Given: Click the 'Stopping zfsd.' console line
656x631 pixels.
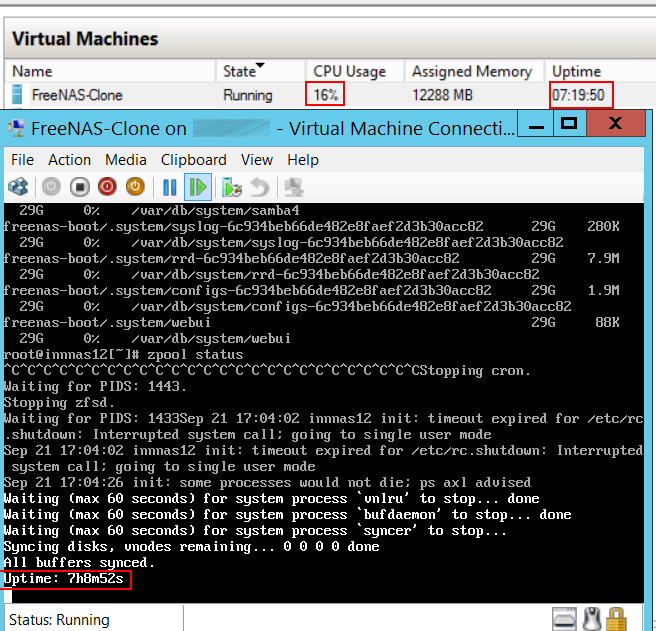Looking at the screenshot, I should click(x=59, y=403).
